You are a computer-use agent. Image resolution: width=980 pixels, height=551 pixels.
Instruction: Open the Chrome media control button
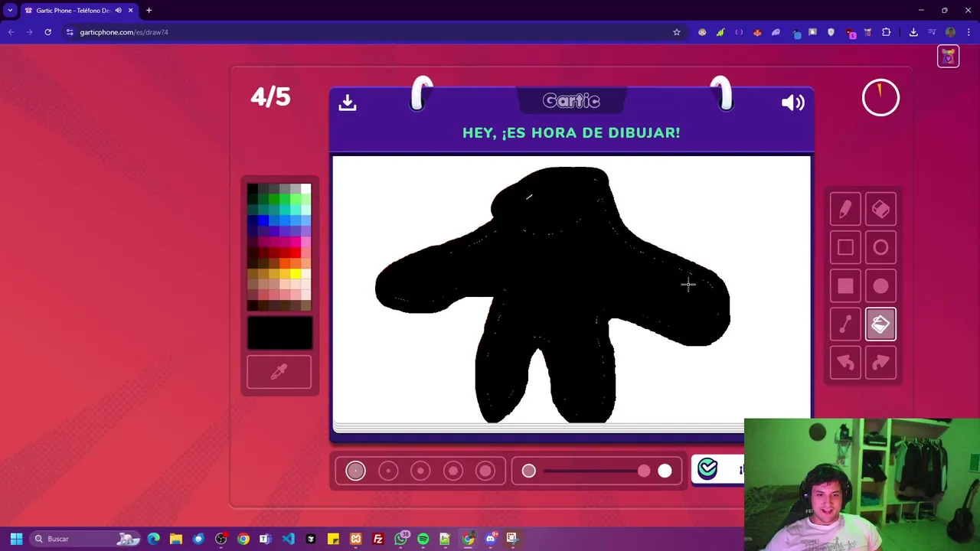click(933, 32)
